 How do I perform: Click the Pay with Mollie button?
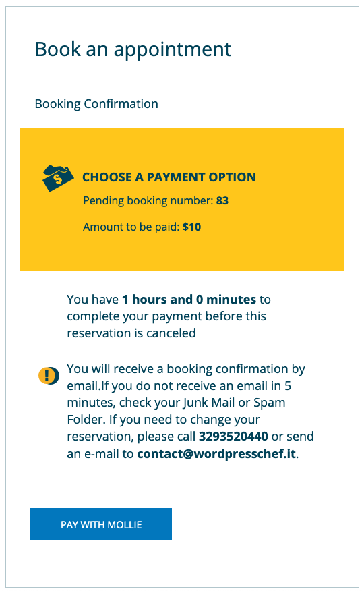[x=101, y=524]
